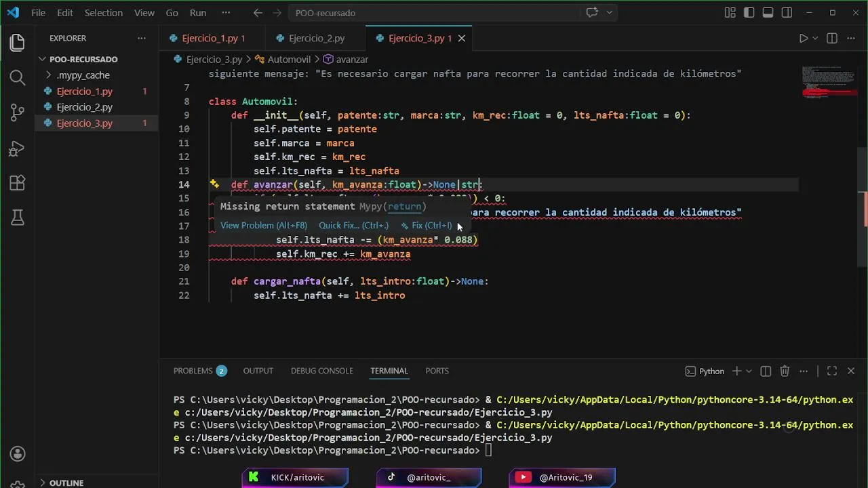Click Customize Layout icon
The height and width of the screenshot is (488, 868).
pos(730,13)
